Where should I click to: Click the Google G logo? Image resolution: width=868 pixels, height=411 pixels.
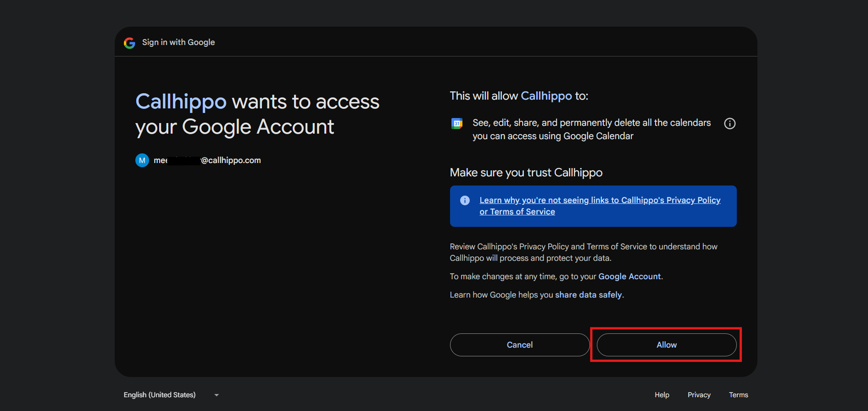point(129,43)
